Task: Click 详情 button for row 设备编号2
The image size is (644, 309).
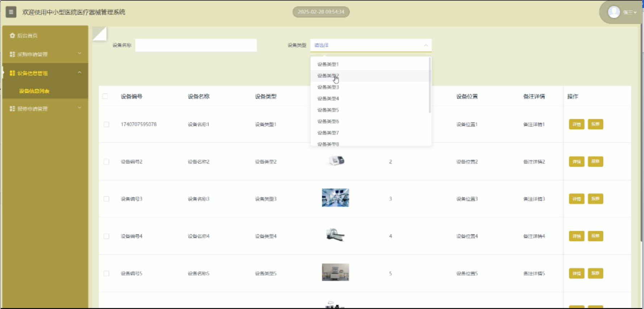Action: click(577, 162)
